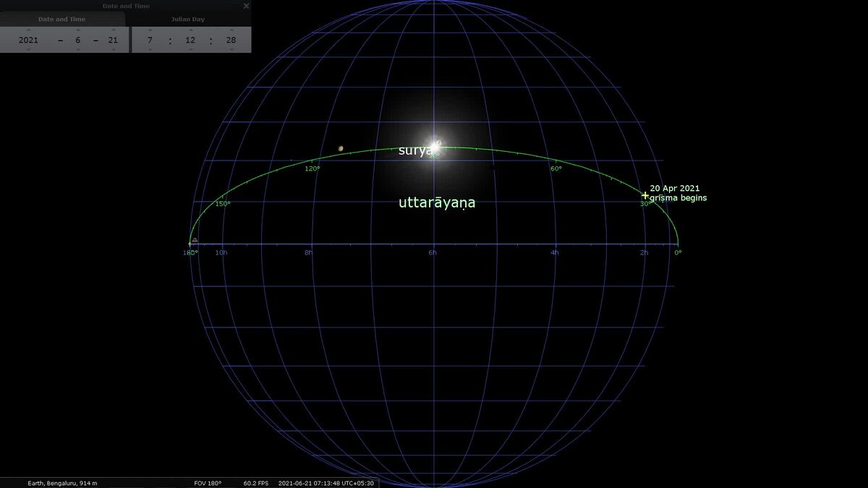Click the "60.2 FPS" status text

[257, 483]
